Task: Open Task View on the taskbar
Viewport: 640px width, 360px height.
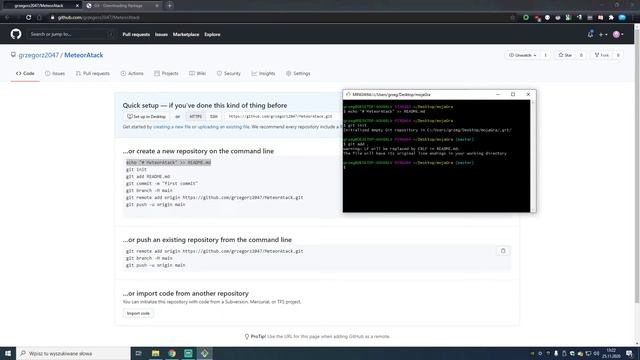Action: (x=138, y=353)
